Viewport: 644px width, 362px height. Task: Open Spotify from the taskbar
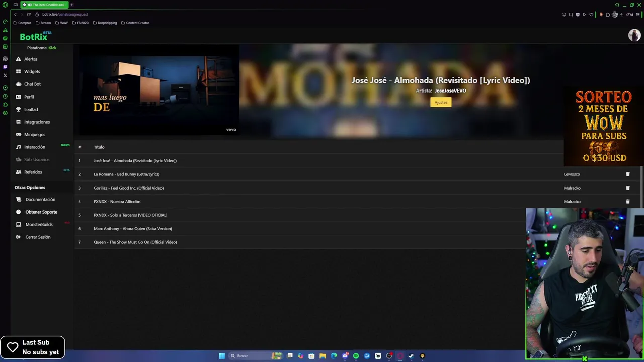[x=356, y=356]
